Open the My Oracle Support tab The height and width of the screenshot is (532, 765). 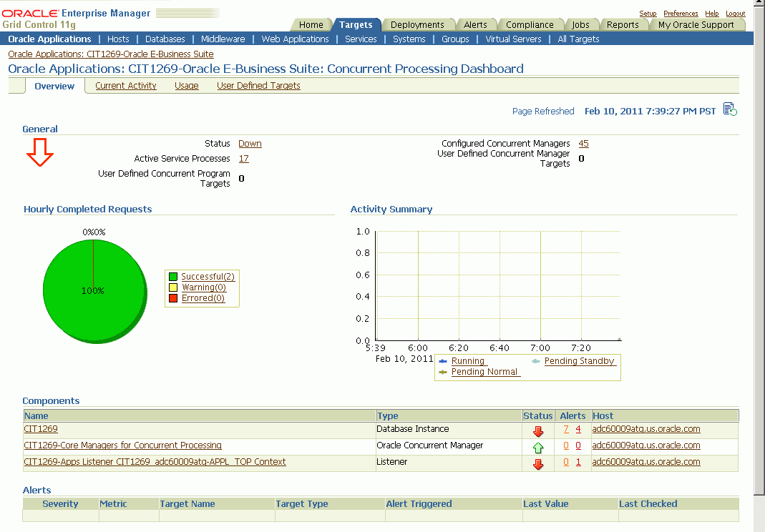(x=696, y=25)
